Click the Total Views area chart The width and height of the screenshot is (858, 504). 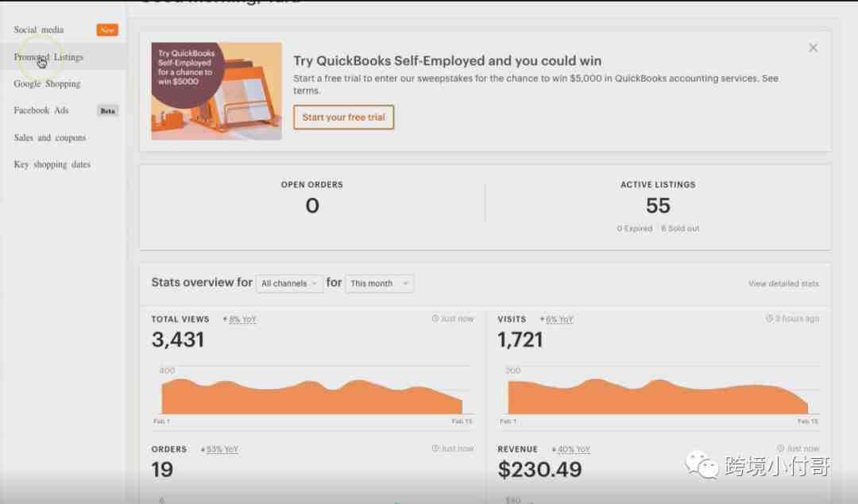tap(312, 396)
